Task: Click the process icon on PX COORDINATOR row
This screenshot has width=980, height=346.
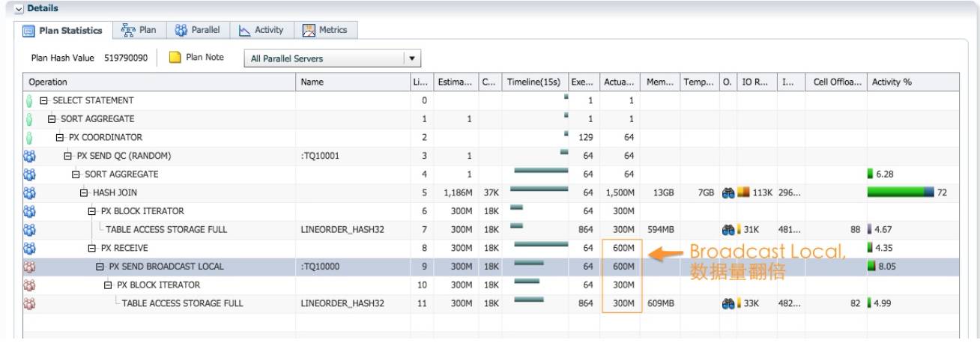Action: click(30, 138)
